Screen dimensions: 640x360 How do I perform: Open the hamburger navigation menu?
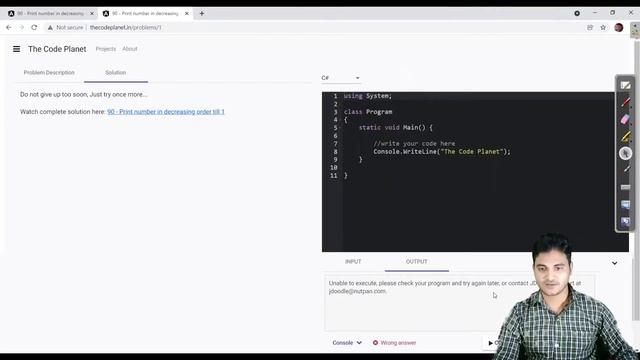tap(16, 49)
